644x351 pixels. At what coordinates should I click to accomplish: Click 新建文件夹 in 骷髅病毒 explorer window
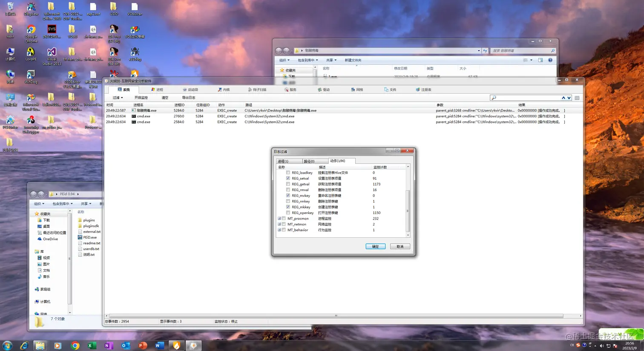click(x=353, y=60)
